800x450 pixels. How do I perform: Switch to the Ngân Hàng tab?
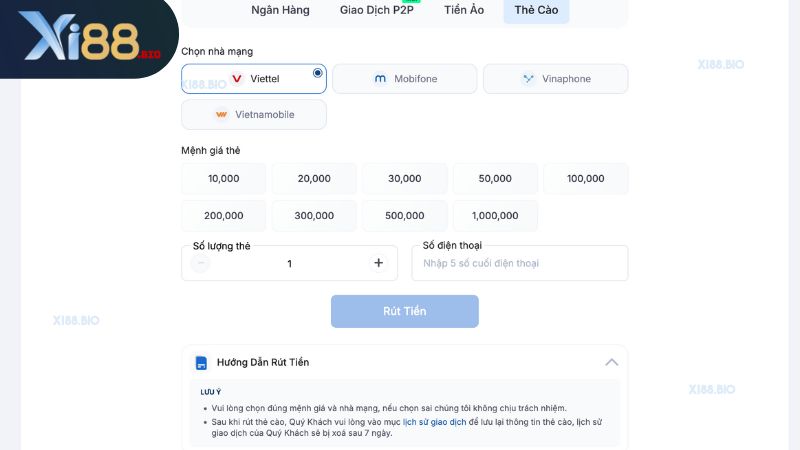[x=280, y=10]
